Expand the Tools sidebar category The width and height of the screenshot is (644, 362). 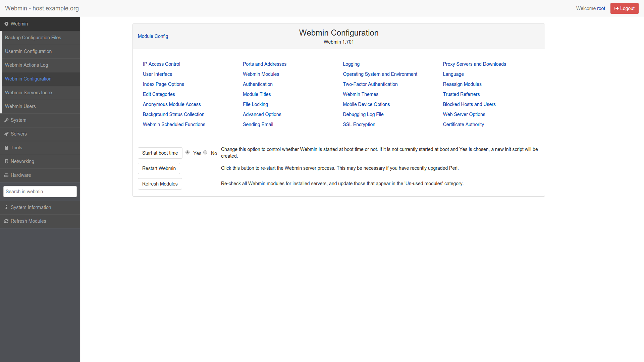(x=40, y=148)
